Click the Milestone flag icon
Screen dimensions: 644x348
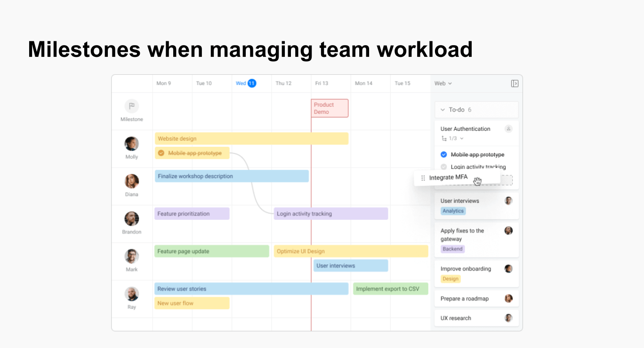[x=132, y=106]
